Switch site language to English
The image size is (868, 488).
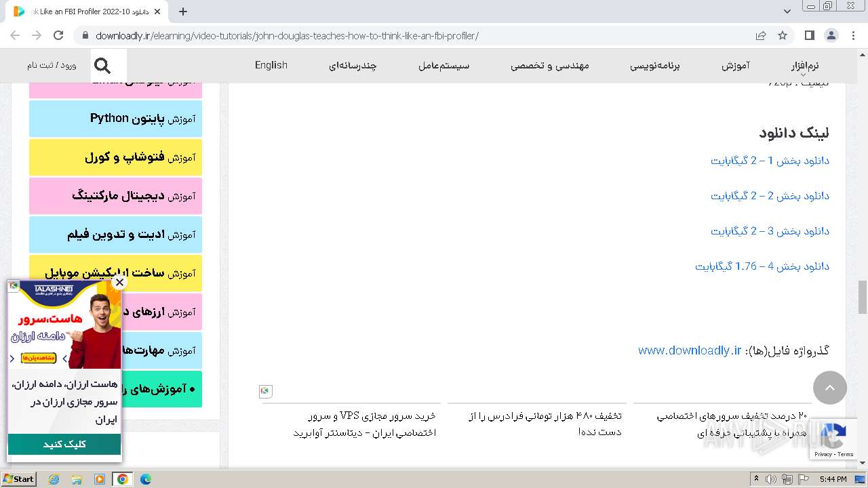[271, 65]
